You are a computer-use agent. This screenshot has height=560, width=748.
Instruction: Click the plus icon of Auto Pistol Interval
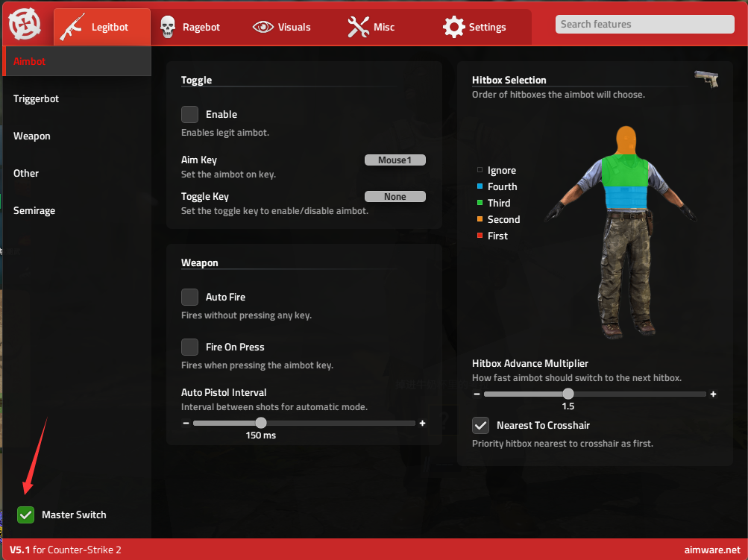423,423
